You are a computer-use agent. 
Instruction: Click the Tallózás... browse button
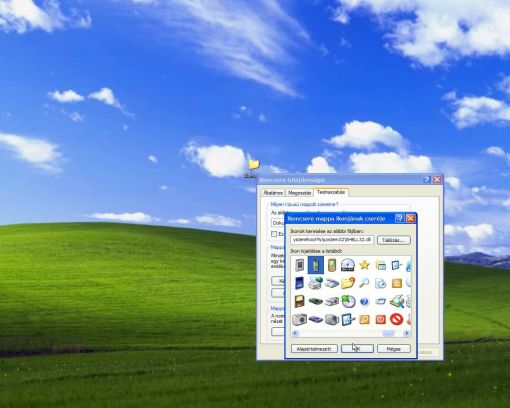(394, 240)
